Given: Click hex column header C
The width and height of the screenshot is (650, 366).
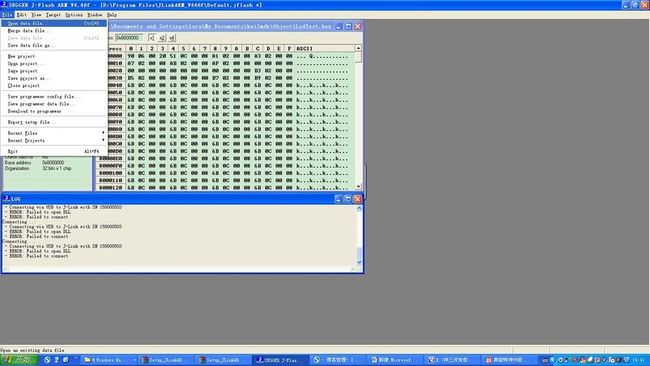Looking at the screenshot, I should pos(257,48).
